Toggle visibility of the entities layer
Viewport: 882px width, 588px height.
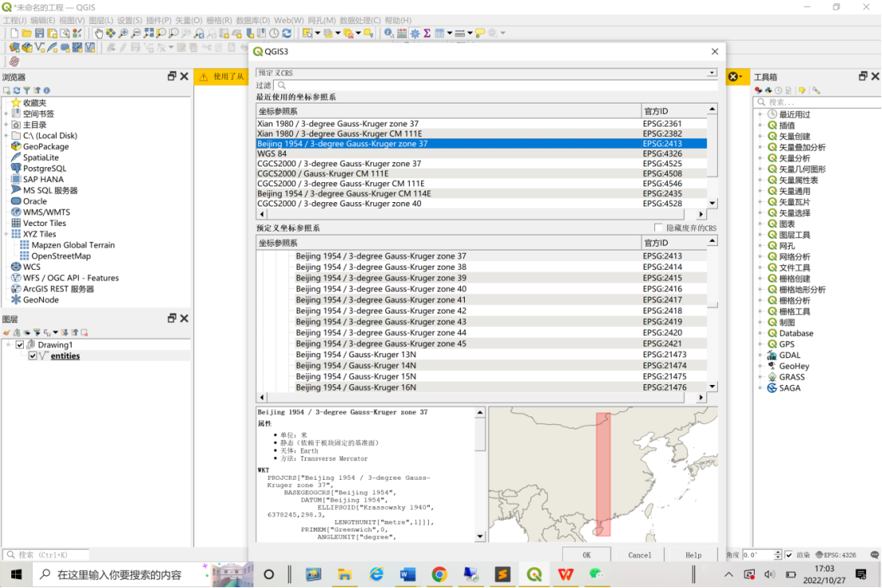[x=33, y=356]
